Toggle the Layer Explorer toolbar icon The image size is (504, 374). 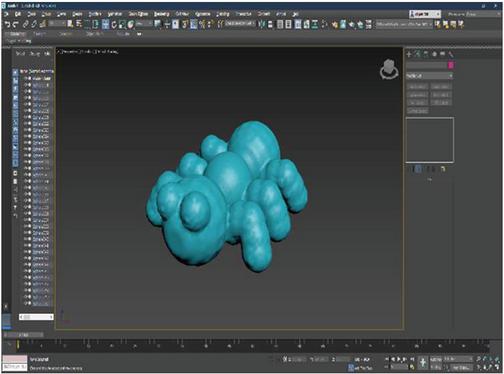288,24
